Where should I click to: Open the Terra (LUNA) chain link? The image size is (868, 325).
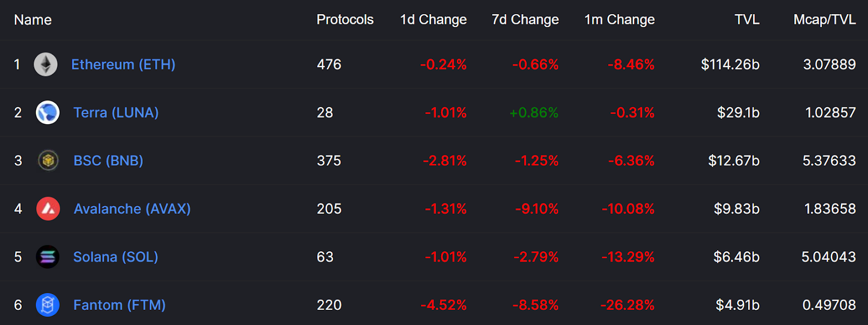pyautogui.click(x=116, y=113)
